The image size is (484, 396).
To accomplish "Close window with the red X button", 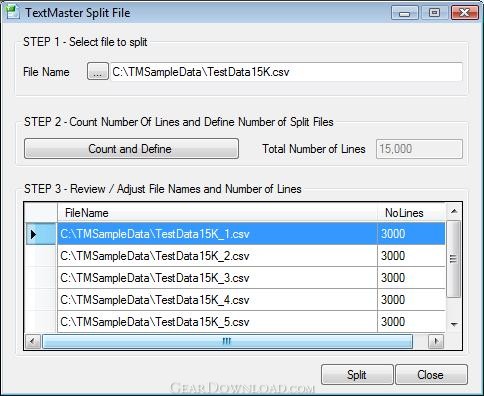I will pyautogui.click(x=464, y=13).
